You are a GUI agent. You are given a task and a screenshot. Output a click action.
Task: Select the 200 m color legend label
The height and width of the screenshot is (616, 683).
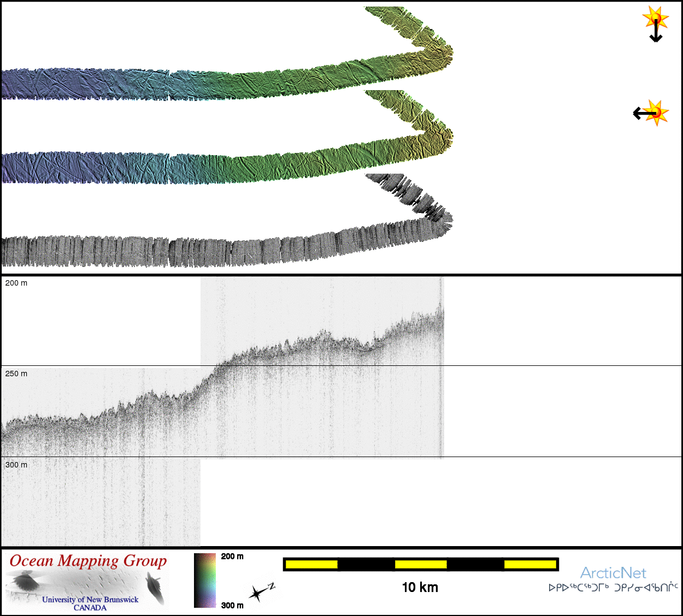pyautogui.click(x=232, y=556)
